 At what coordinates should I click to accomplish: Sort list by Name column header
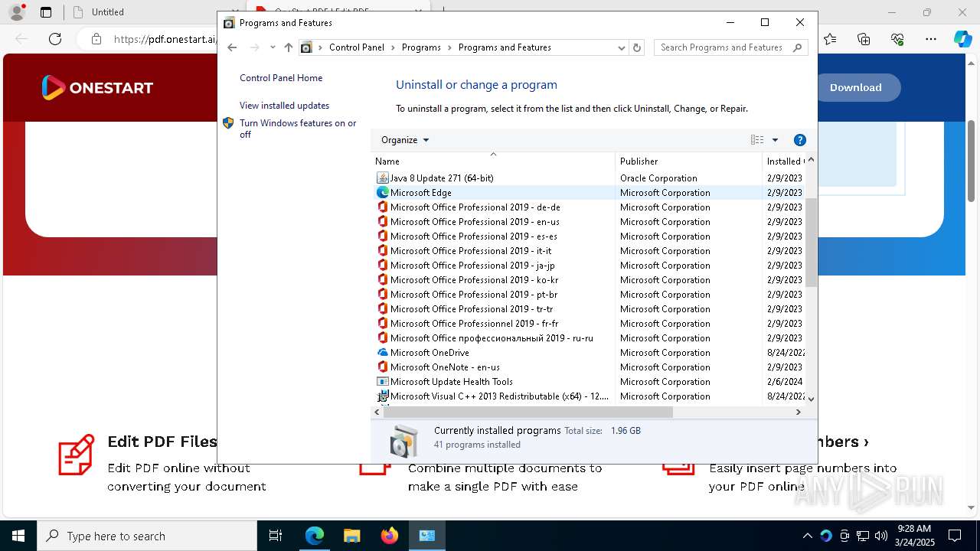493,161
